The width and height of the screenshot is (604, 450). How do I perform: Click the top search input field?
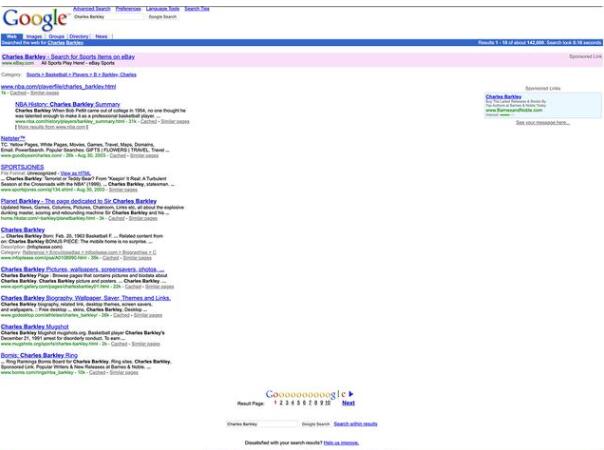click(x=108, y=17)
